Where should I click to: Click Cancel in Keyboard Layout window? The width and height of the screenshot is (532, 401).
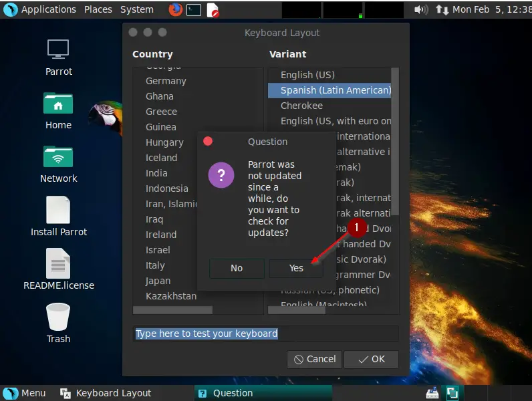tap(315, 360)
